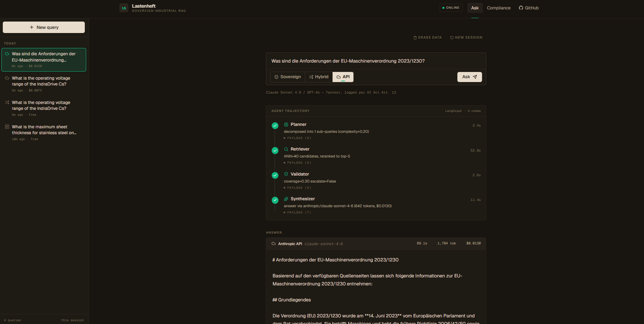644x324 pixels.
Task: Click the 'LangGraph · 4 nodes' label
Action: 463,111
